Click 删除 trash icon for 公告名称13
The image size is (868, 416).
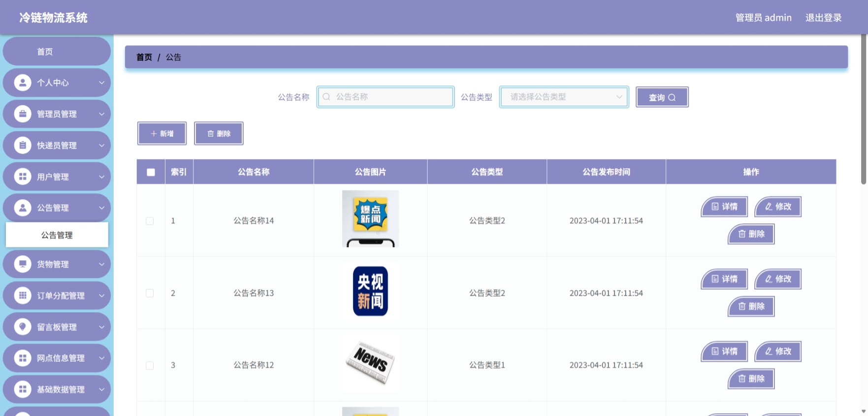(x=742, y=306)
